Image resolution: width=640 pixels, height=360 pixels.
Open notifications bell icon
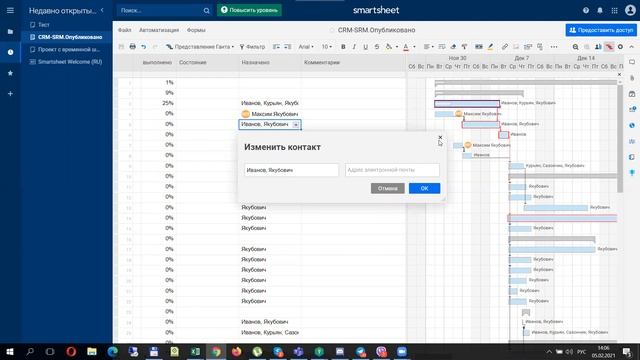click(x=600, y=11)
